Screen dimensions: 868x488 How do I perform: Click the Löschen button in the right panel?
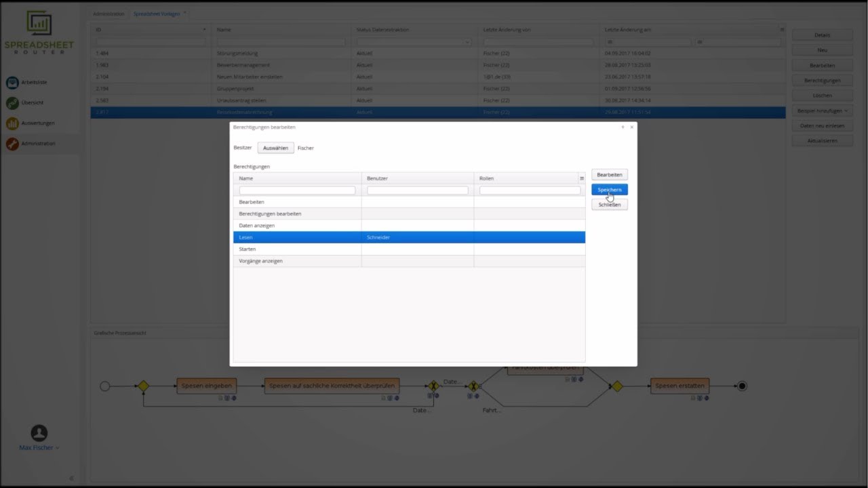pos(822,96)
